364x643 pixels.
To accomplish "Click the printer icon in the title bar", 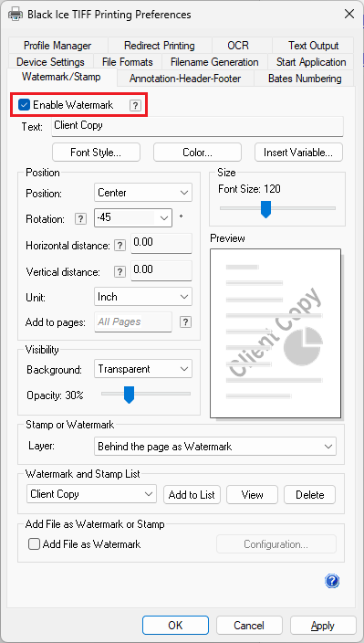I will [16, 15].
